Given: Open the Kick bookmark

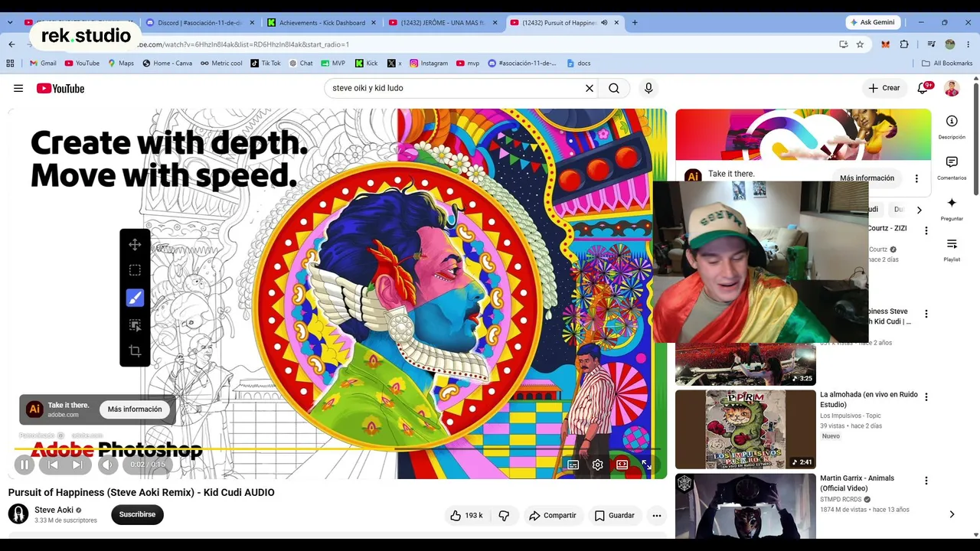Looking at the screenshot, I should pos(367,64).
